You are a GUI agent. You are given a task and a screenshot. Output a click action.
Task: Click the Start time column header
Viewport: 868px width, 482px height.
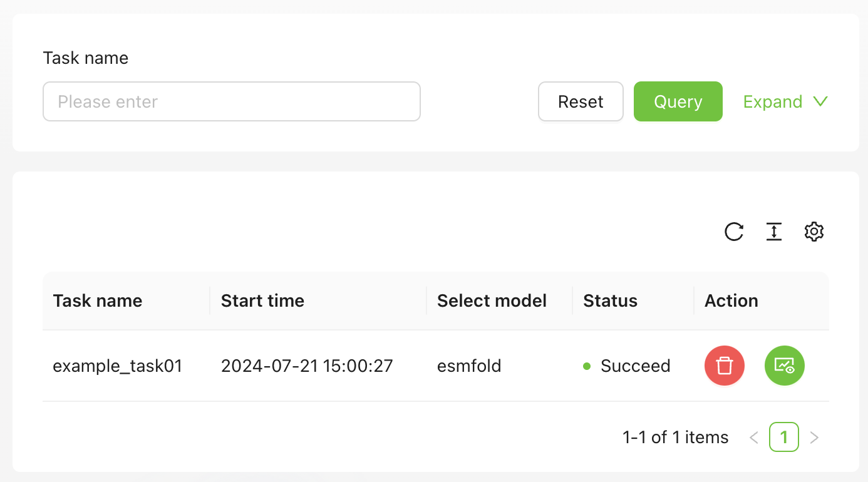click(x=262, y=300)
